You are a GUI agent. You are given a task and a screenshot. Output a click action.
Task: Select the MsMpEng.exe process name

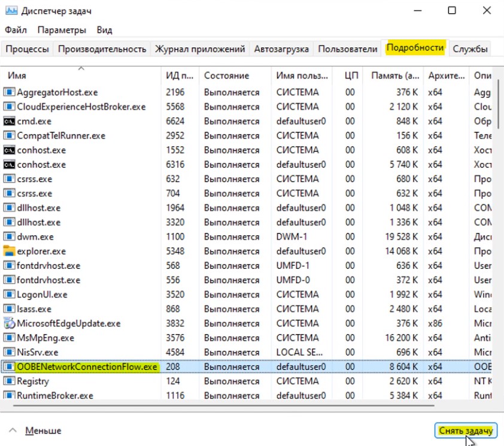click(x=45, y=338)
